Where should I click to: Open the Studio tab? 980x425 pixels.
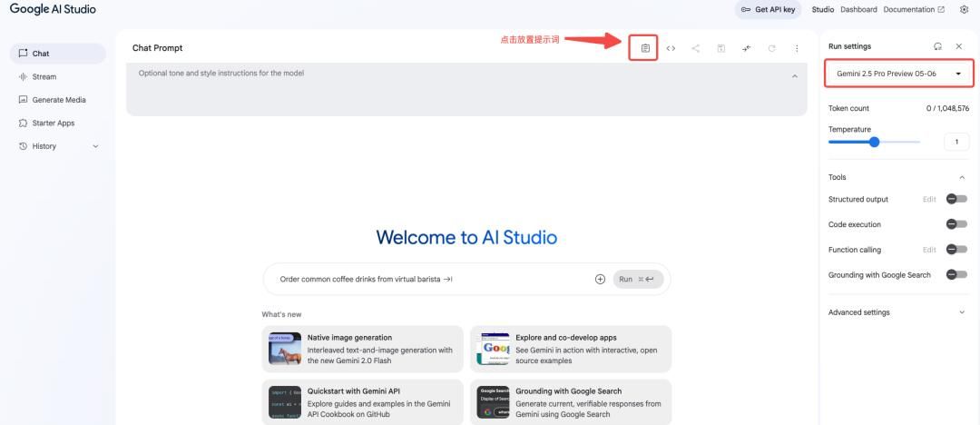[x=822, y=9]
